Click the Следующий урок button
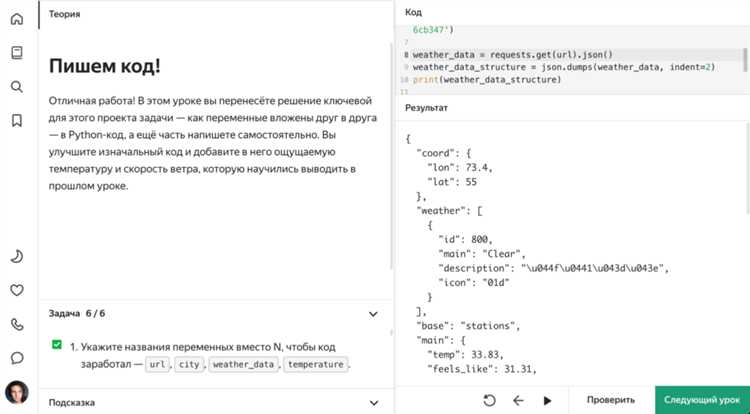This screenshot has height=414, width=750. (702, 400)
